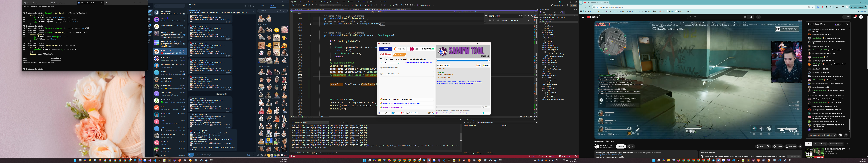Open the YouTube live chat more options menu
868x163 pixels.
click(843, 24)
